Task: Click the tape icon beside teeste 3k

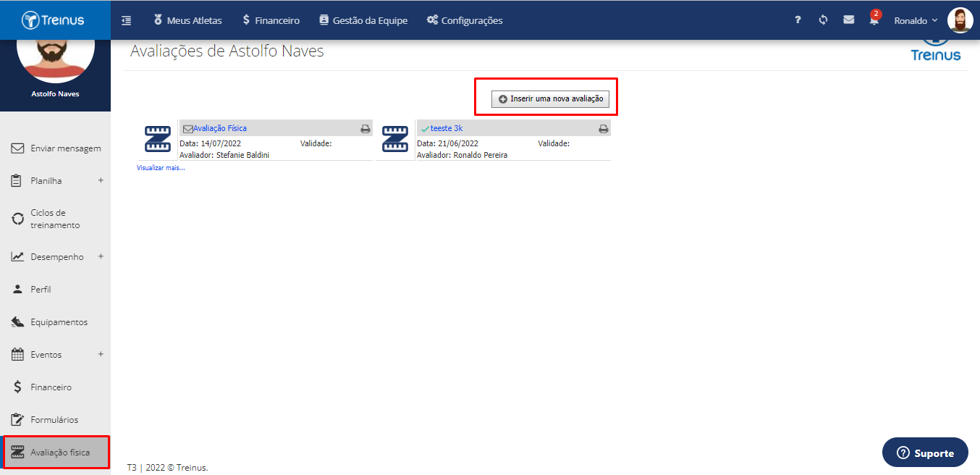Action: 395,139
